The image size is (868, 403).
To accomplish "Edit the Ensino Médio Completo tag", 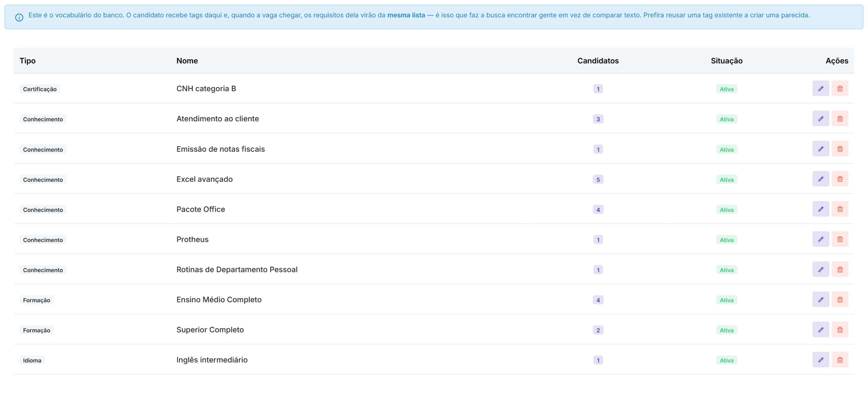I will [821, 300].
